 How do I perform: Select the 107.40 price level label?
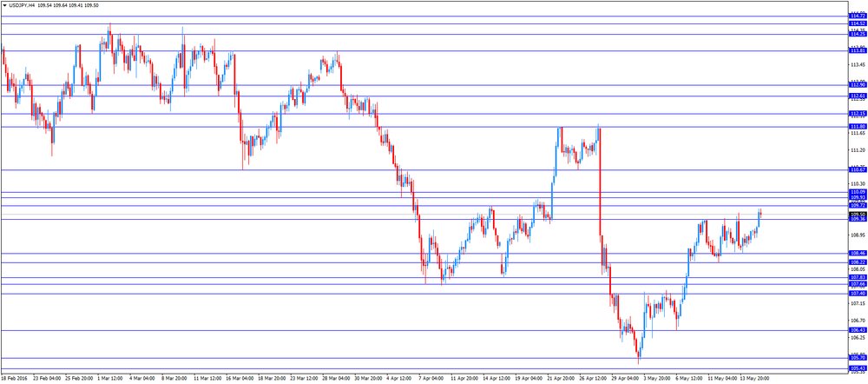(858, 294)
